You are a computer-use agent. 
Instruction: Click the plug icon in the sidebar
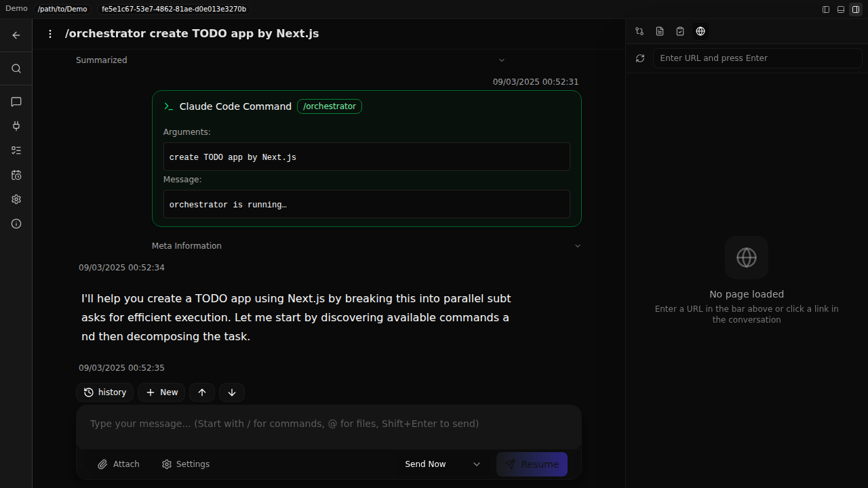click(x=16, y=126)
